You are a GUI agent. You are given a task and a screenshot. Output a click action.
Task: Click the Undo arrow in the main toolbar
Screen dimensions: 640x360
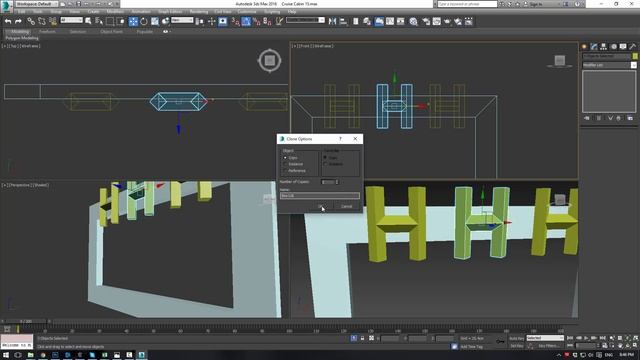[8, 21]
